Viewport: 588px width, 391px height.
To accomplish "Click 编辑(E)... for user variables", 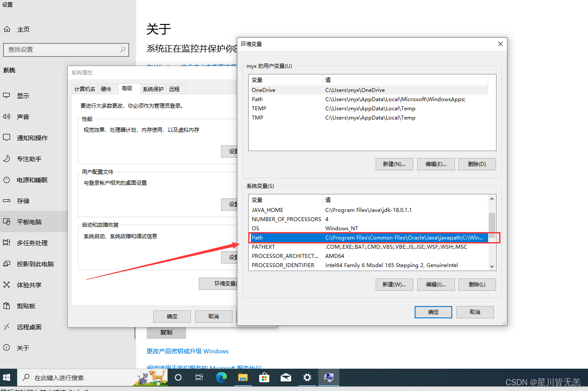I will point(436,164).
